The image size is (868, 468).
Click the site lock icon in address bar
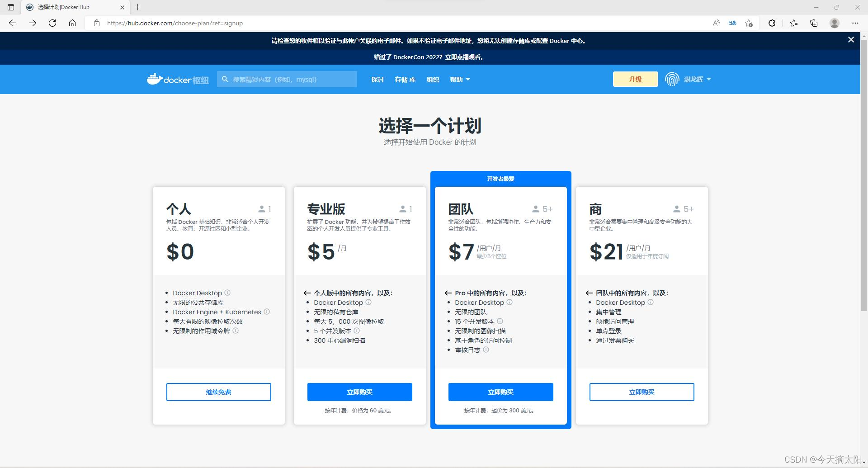click(x=96, y=23)
